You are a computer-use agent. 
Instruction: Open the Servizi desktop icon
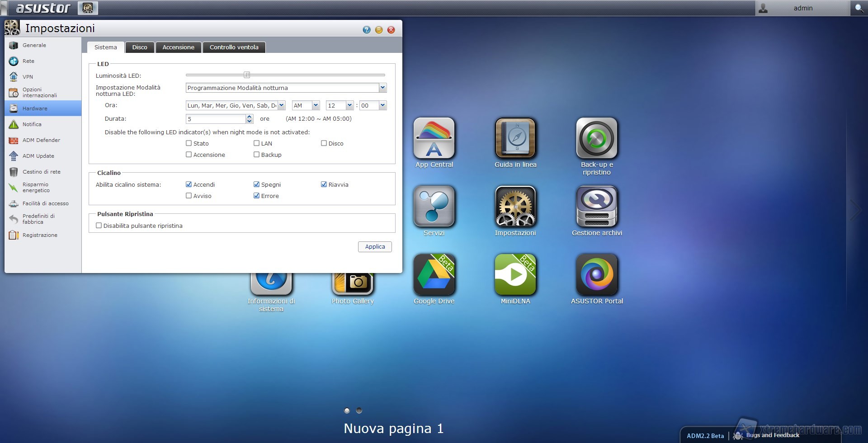434,206
